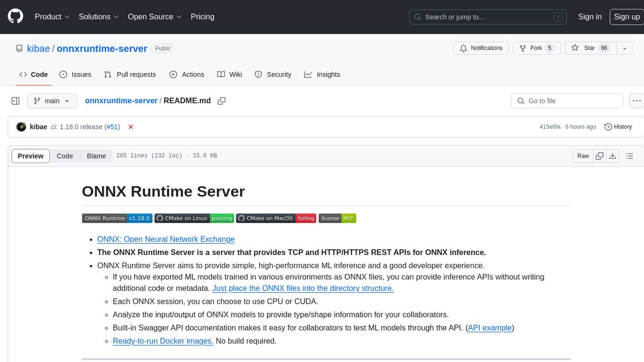Viewport: 644px width, 362px height.
Task: Open kibae's avatar in commit row
Action: pos(21,127)
